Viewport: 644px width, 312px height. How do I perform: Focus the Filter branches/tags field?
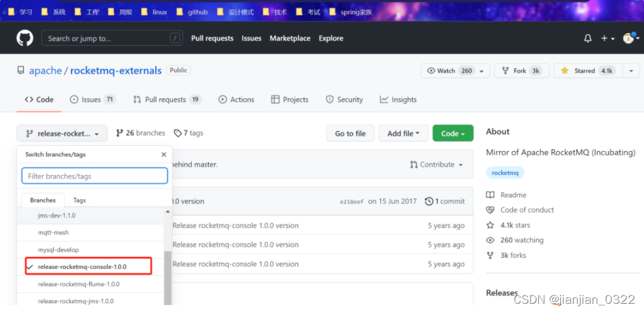pos(94,176)
